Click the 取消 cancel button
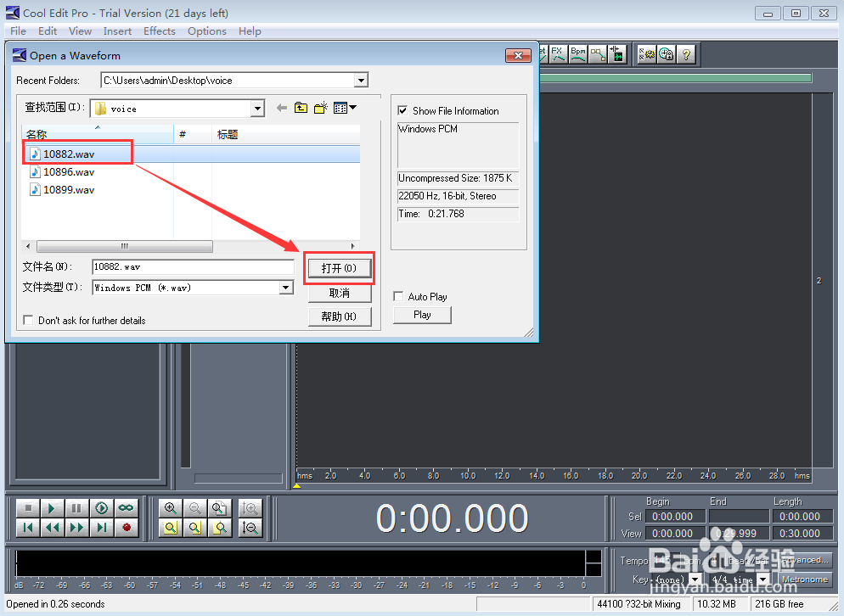This screenshot has width=844, height=616. (339, 294)
